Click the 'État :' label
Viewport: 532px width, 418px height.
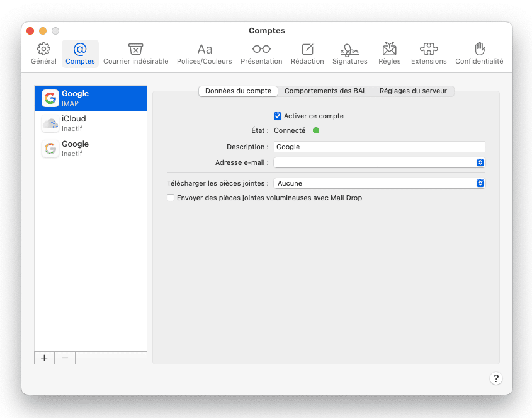point(260,130)
